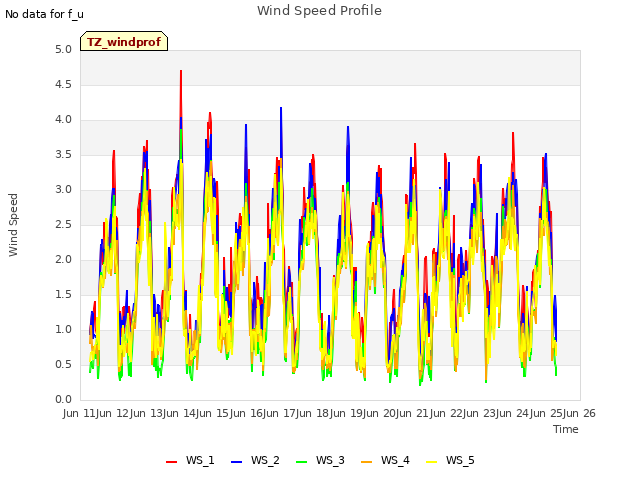Click the Wind Speed Profile chart title

319,11
